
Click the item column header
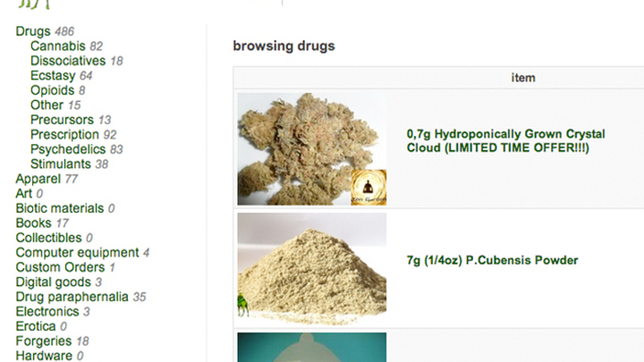[x=523, y=78]
